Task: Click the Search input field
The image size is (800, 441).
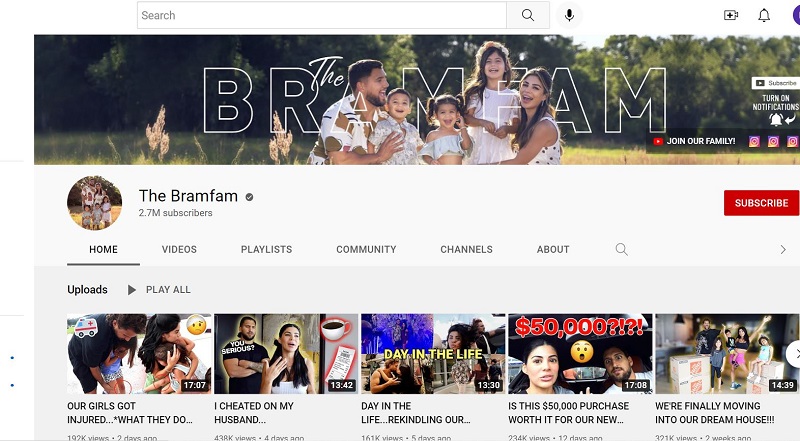Action: [x=322, y=15]
